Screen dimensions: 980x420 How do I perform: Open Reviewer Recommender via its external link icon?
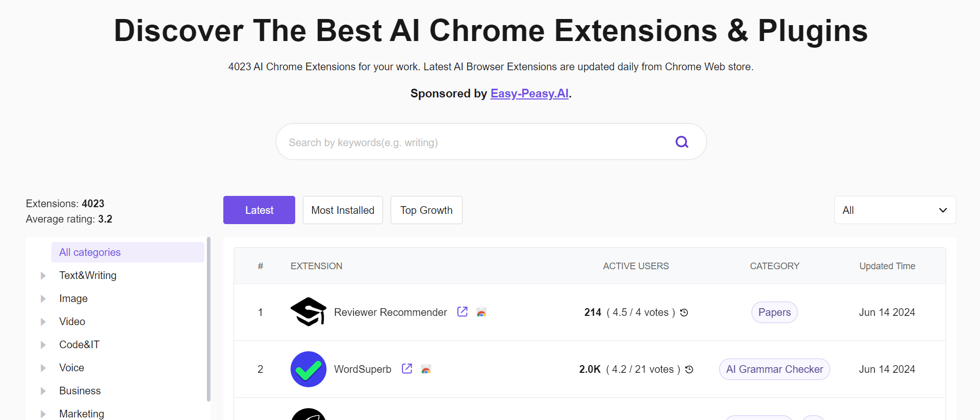pyautogui.click(x=462, y=311)
